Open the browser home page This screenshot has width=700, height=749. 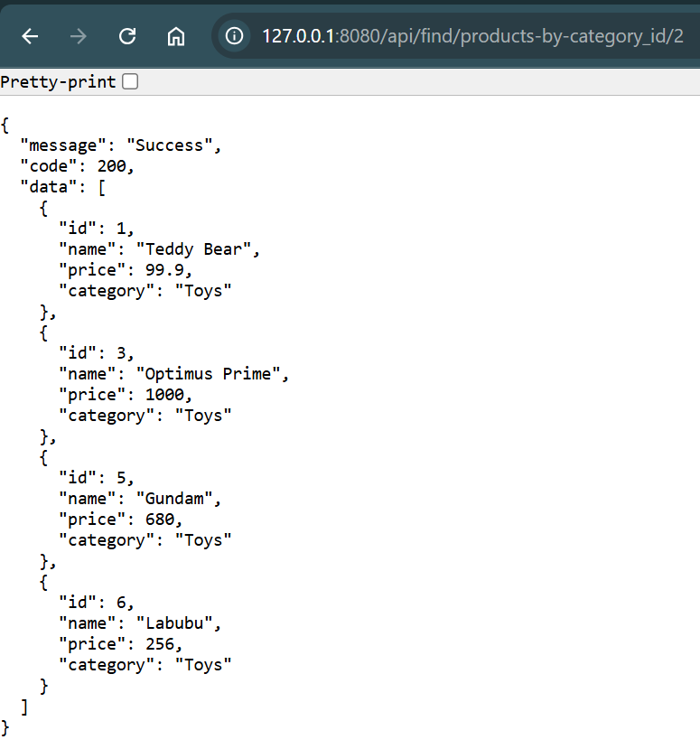(x=176, y=36)
